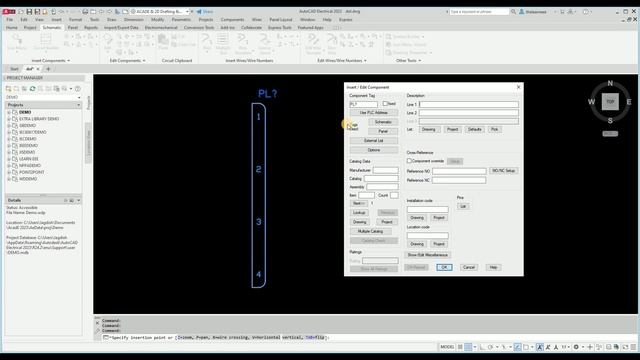The image size is (640, 360).
Task: Click the MODEL label in status bar
Action: tap(447, 347)
